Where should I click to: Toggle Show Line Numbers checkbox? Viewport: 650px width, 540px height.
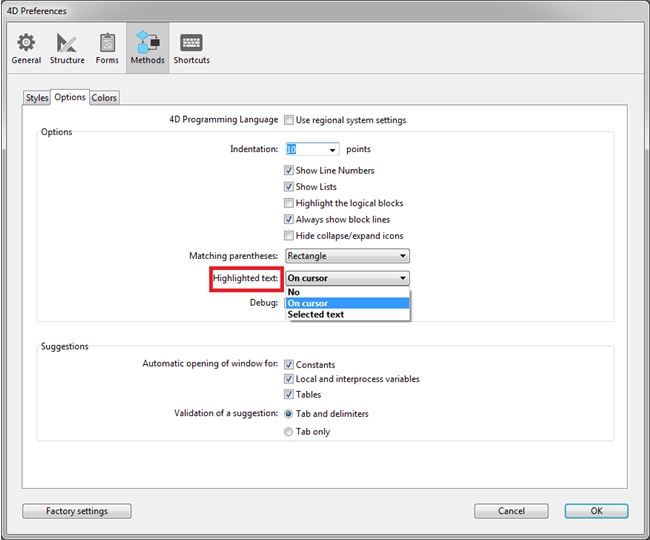[290, 171]
